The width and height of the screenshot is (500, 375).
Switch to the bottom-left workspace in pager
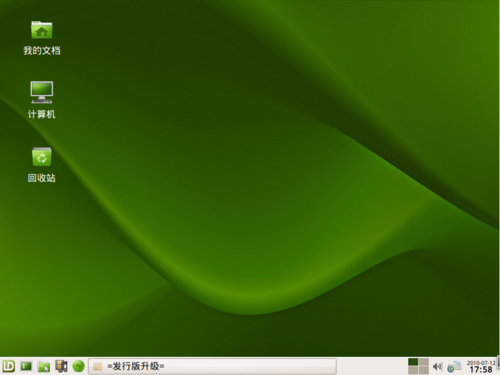(x=413, y=370)
